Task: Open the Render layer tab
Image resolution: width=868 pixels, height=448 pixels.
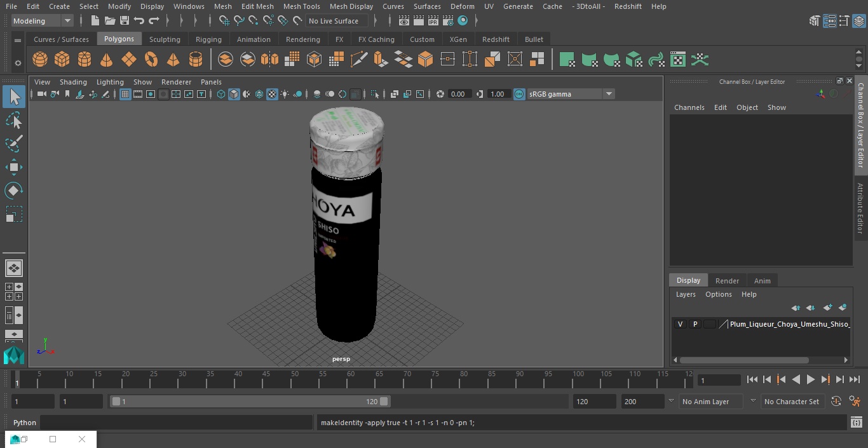Action: point(727,281)
